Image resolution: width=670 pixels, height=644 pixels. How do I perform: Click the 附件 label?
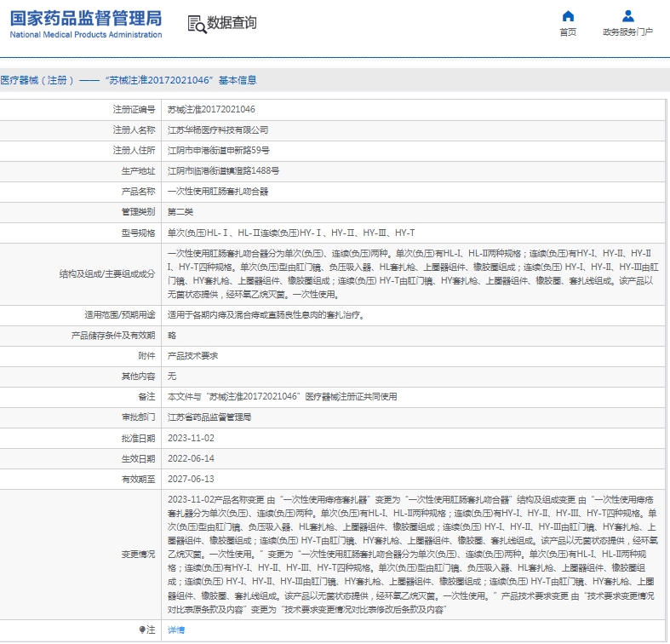[x=146, y=356]
